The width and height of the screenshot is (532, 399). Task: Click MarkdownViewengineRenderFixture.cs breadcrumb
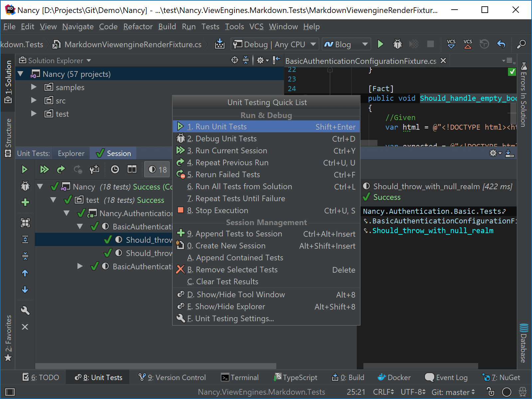click(128, 44)
